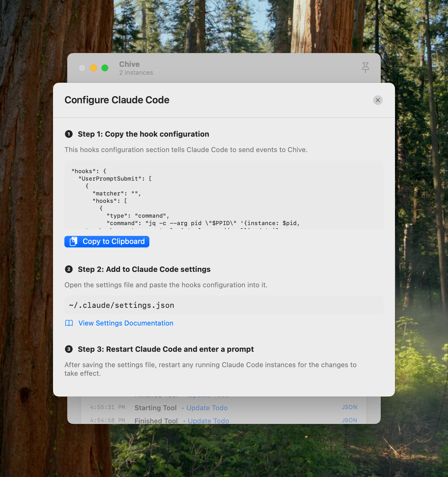Close the Configure Claude Code dialog

[x=378, y=100]
